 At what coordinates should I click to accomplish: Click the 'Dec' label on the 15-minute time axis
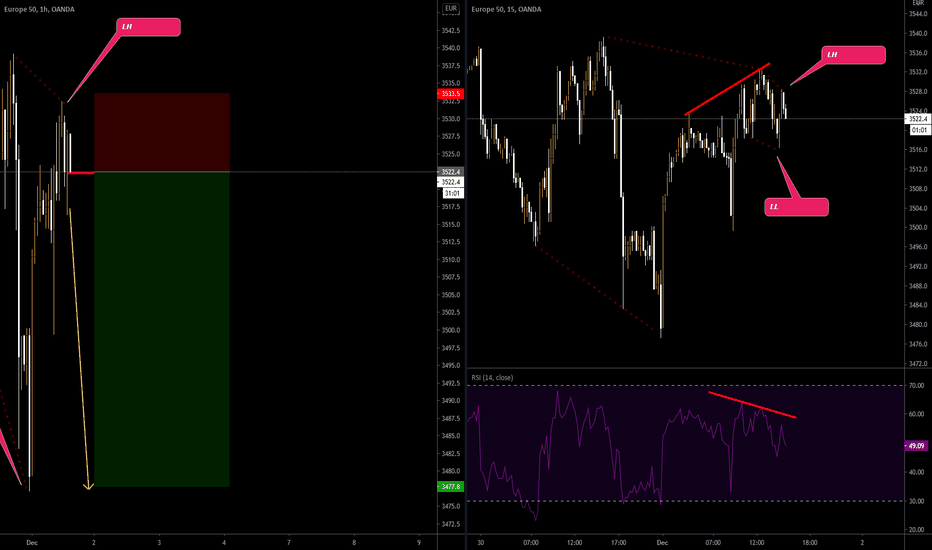662,542
